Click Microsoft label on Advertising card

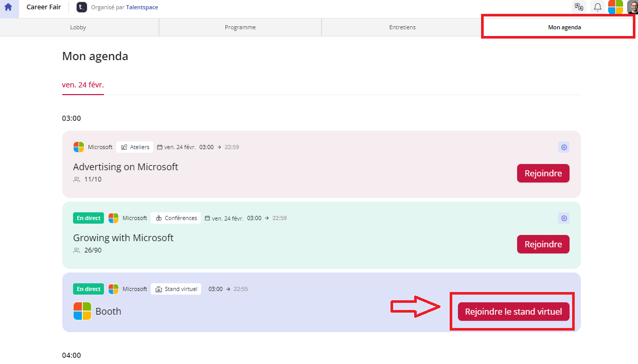tap(100, 147)
